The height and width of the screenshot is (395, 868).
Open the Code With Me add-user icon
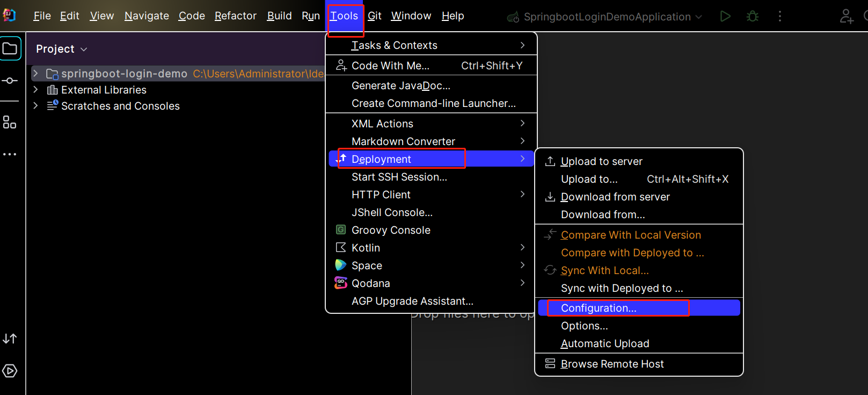(847, 17)
